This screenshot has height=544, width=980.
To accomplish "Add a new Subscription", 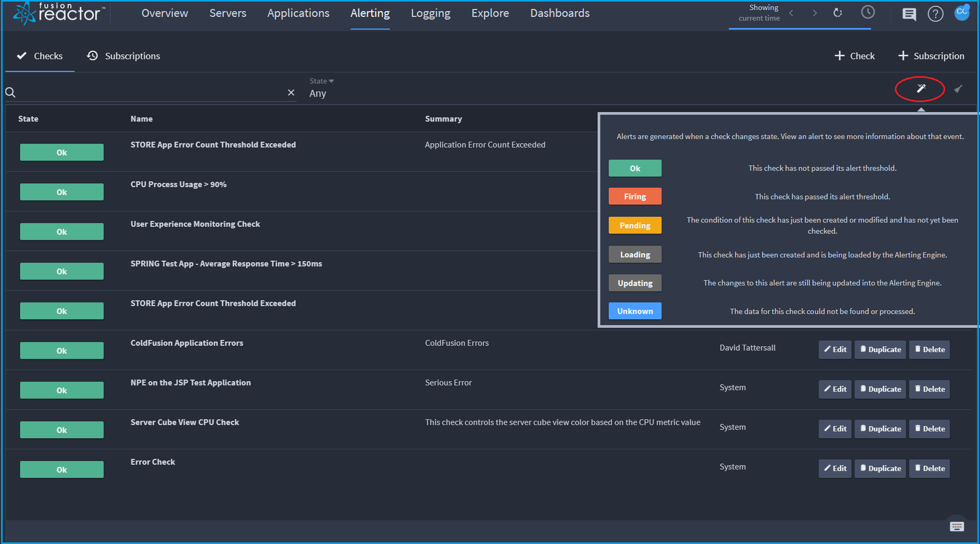I will [931, 56].
